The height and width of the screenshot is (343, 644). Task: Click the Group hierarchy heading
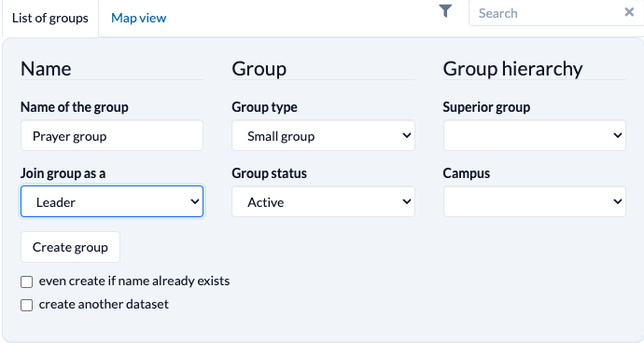(512, 69)
